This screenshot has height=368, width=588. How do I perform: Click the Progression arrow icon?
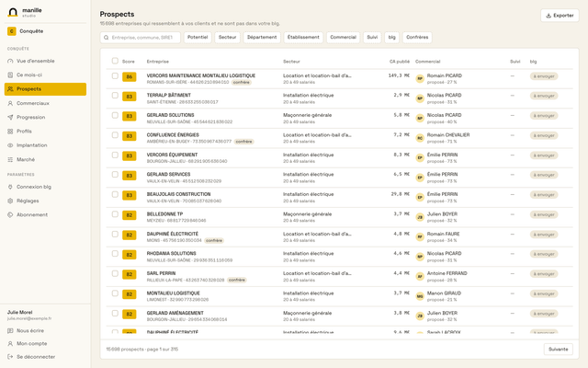[x=10, y=117]
